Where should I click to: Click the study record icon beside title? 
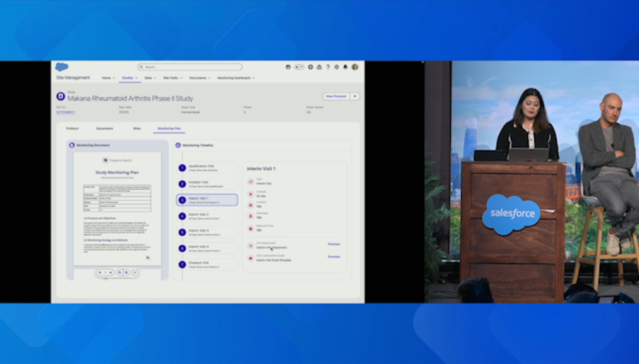(x=61, y=97)
